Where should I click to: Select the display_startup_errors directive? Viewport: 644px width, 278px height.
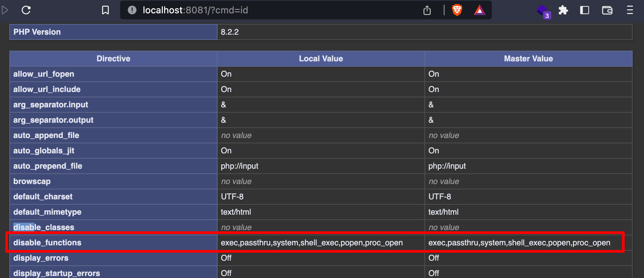click(57, 273)
